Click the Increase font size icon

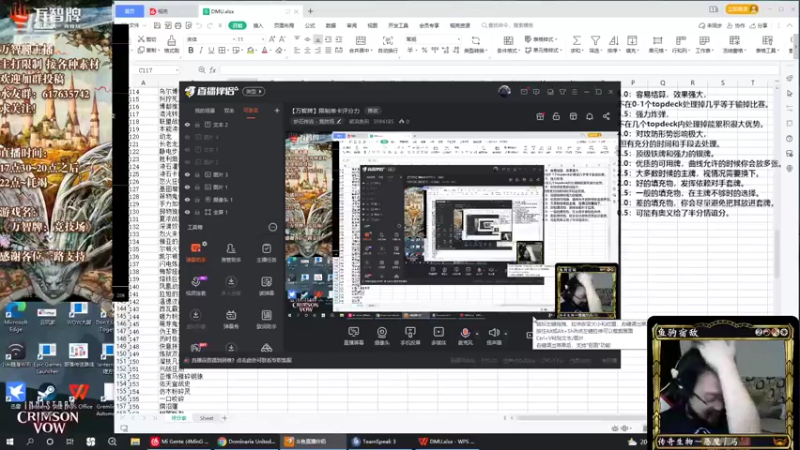[x=272, y=39]
